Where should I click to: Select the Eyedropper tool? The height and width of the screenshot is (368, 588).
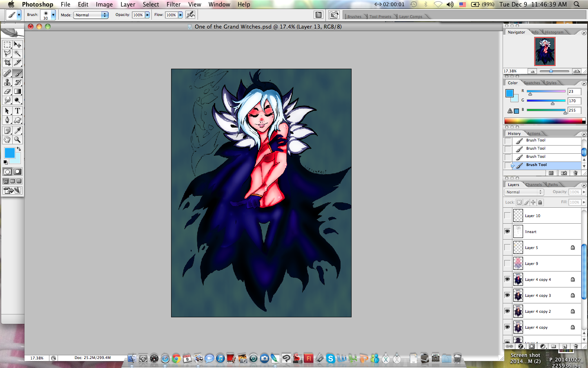[18, 131]
